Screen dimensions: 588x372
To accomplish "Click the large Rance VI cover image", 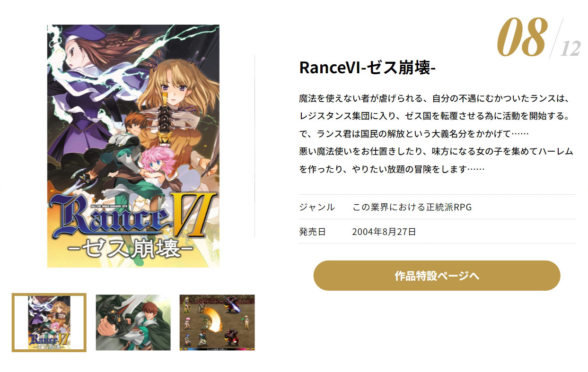I will coord(133,146).
